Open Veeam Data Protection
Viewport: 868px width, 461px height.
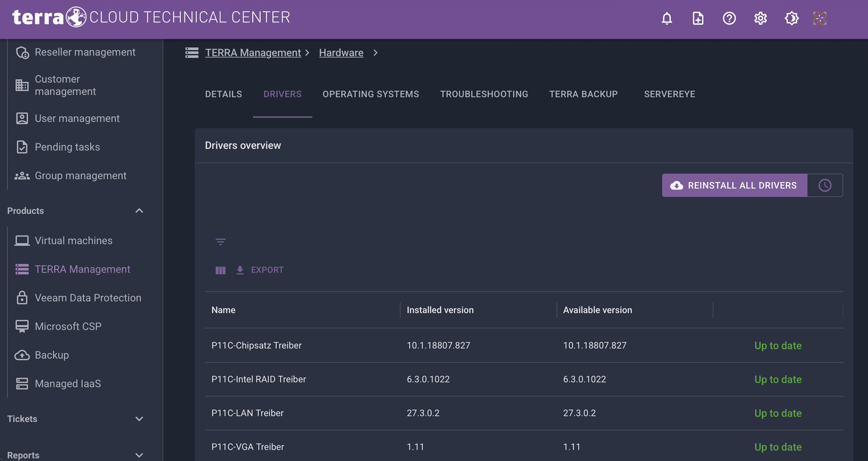click(x=88, y=298)
